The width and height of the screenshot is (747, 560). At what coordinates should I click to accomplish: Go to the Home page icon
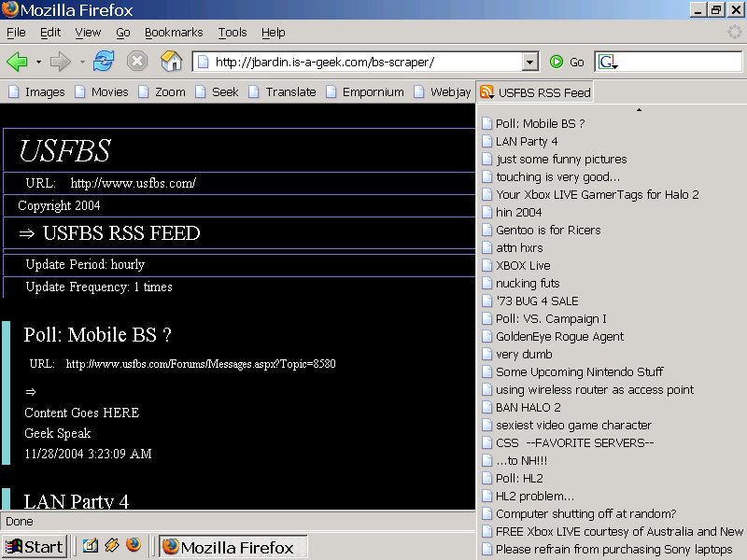(171, 61)
